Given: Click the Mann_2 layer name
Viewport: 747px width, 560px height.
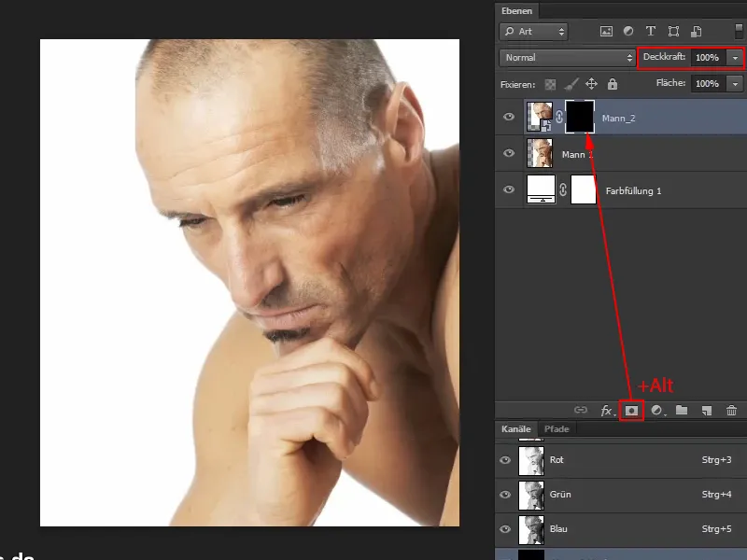Looking at the screenshot, I should click(x=618, y=119).
